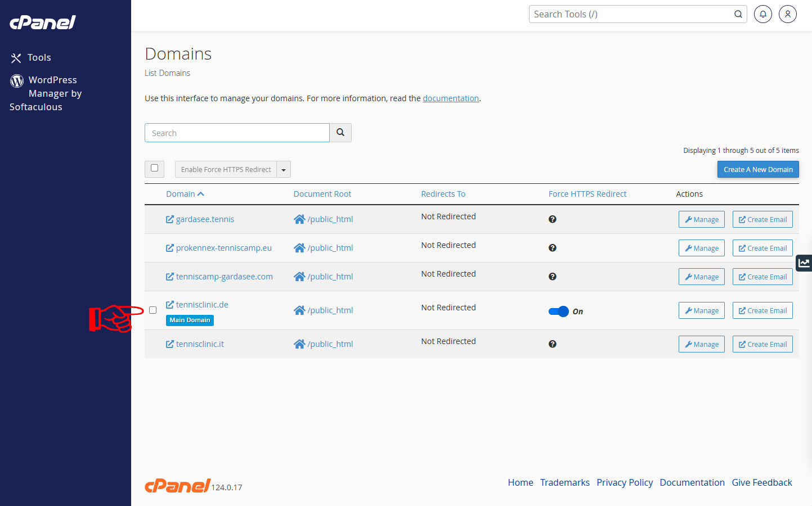
Task: Check the checkbox next to tennisclinic.de
Action: [x=153, y=310]
